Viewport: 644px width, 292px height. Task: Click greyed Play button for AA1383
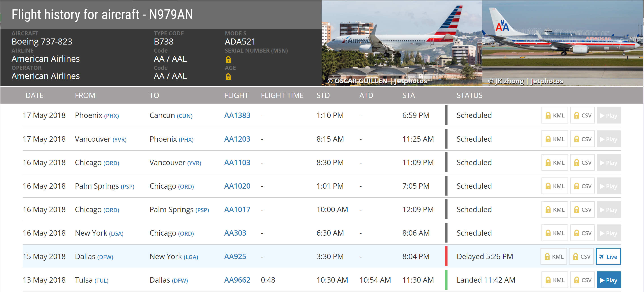608,115
